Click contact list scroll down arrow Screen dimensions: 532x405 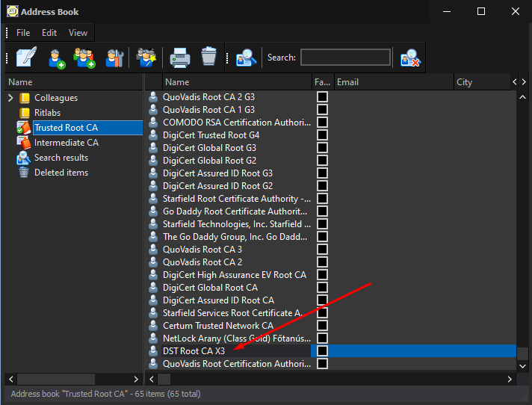click(x=522, y=366)
